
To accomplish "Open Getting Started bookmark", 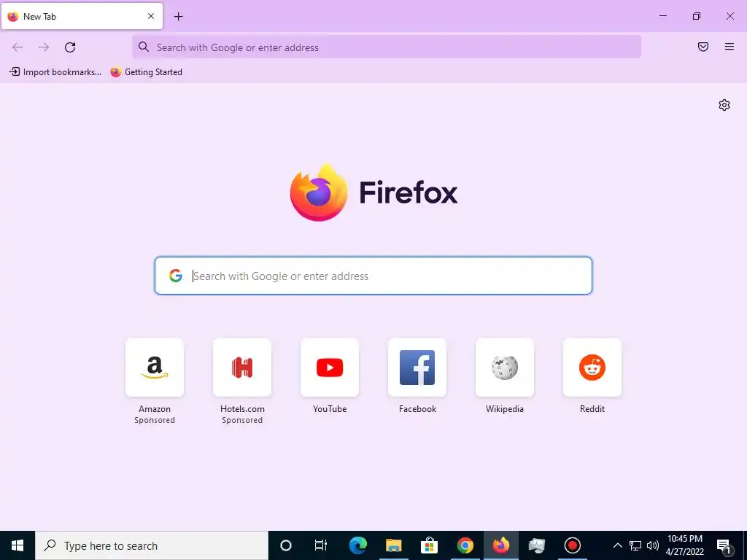I will click(x=146, y=72).
